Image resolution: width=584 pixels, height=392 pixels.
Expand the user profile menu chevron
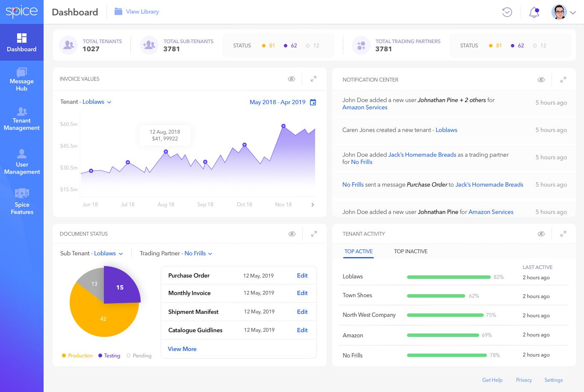[x=573, y=12]
